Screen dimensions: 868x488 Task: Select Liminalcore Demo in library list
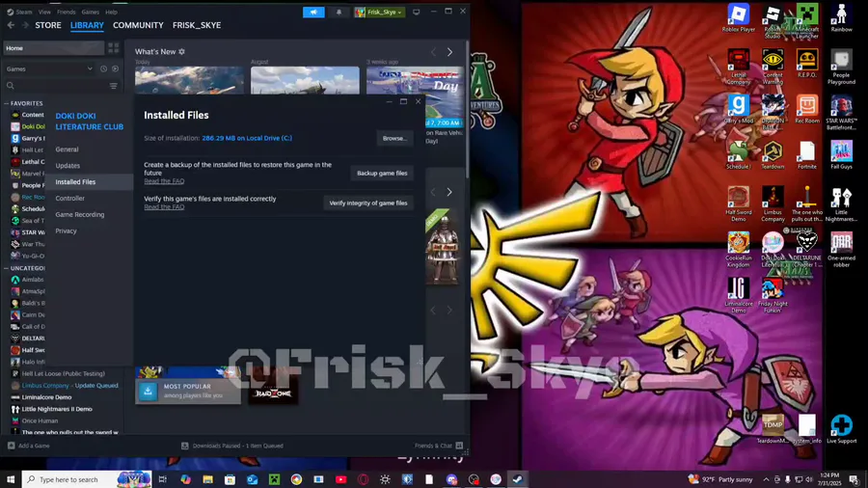click(x=46, y=397)
